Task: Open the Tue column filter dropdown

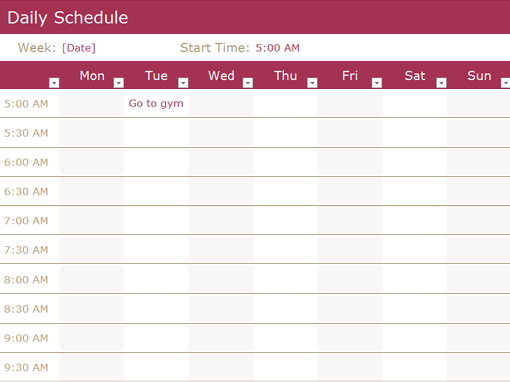Action: (183, 82)
